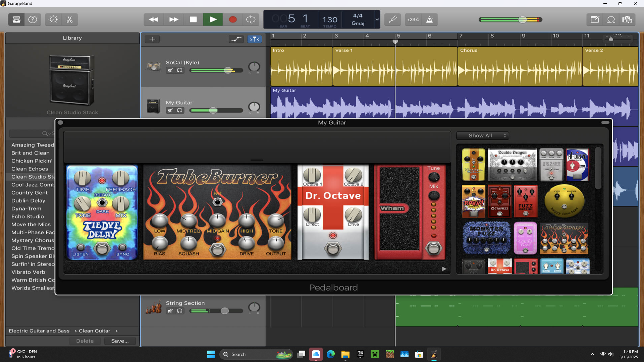Click the Tie Dye Delay LISTEN button
Viewport: 644px width, 362px height.
click(80, 247)
